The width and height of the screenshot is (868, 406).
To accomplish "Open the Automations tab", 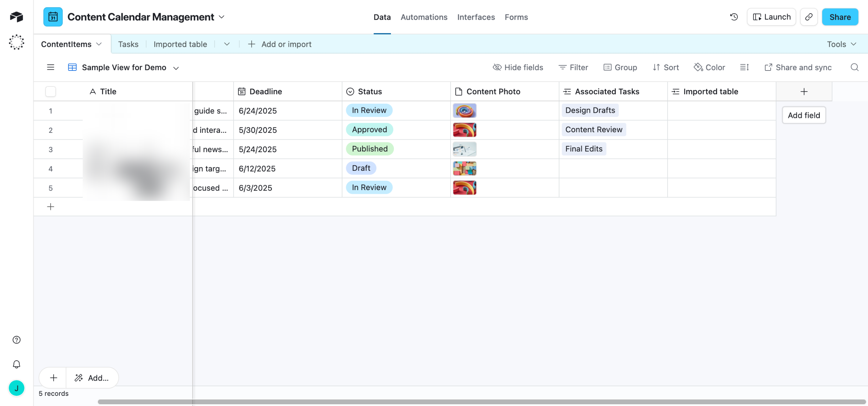I will pos(424,17).
